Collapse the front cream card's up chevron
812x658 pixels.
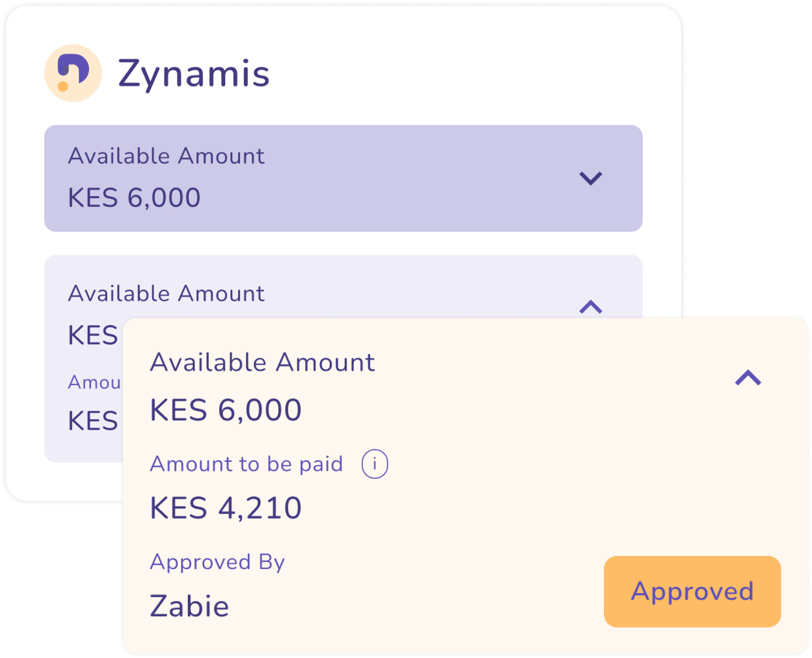point(748,377)
